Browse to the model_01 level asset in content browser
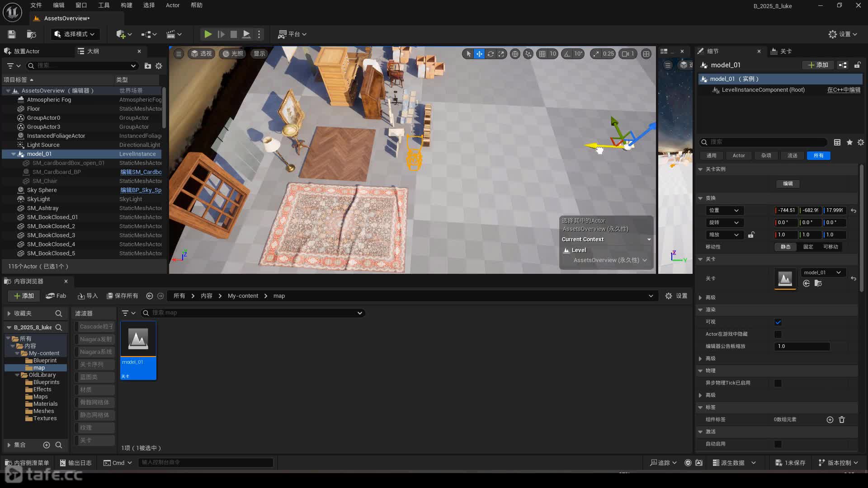The width and height of the screenshot is (868, 488). pos(818,283)
